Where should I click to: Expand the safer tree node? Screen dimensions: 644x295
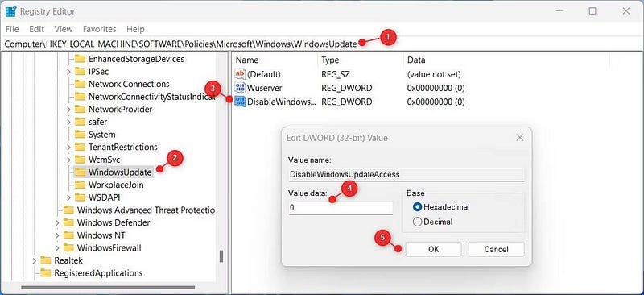click(68, 122)
